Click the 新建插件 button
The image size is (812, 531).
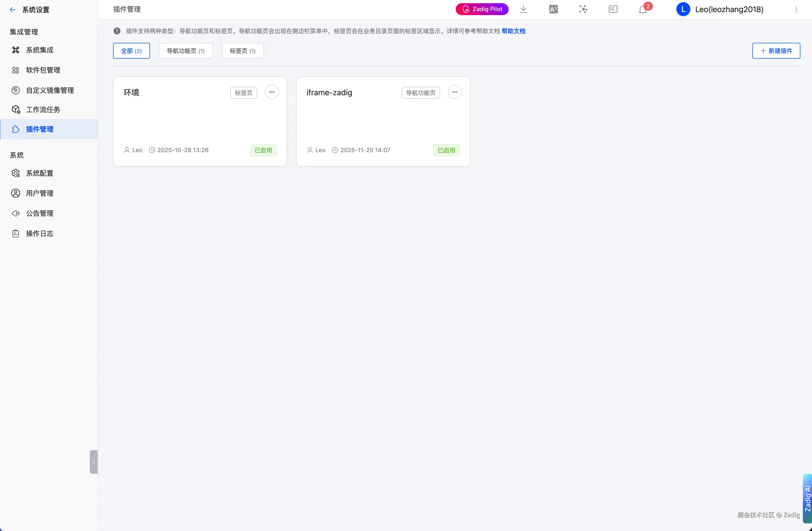[776, 51]
